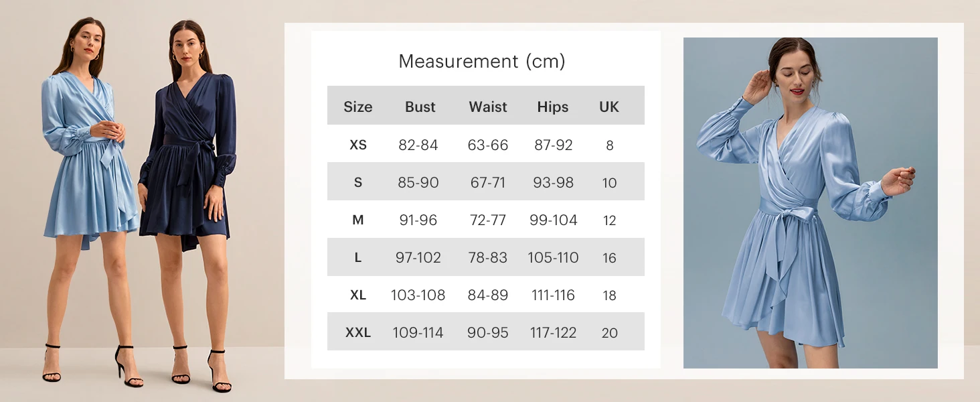Select UK size 16 cell
Screen dimensions: 980x402
pos(609,257)
